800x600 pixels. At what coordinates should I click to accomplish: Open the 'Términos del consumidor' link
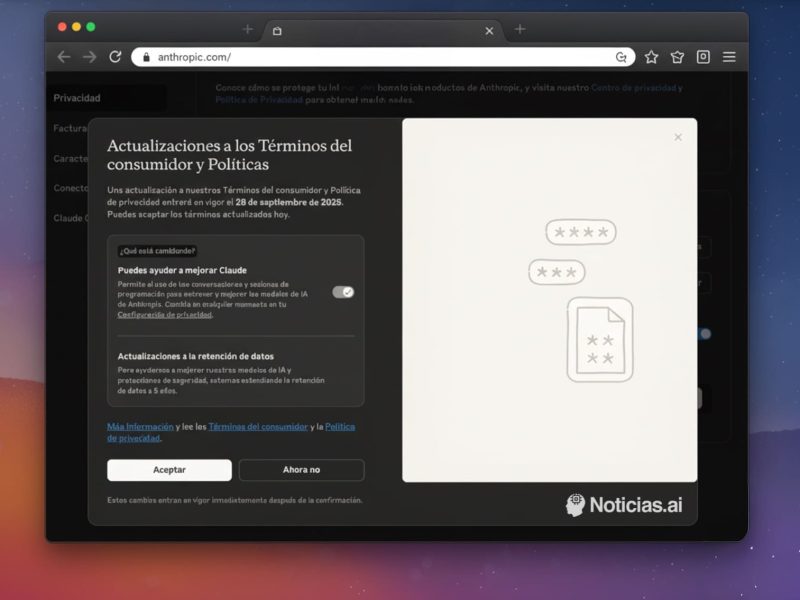pos(258,427)
